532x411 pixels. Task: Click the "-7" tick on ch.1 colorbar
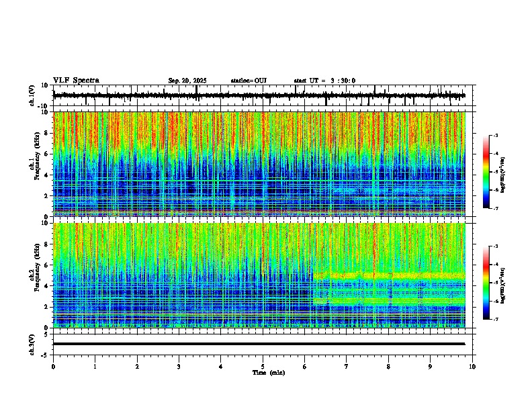495,208
